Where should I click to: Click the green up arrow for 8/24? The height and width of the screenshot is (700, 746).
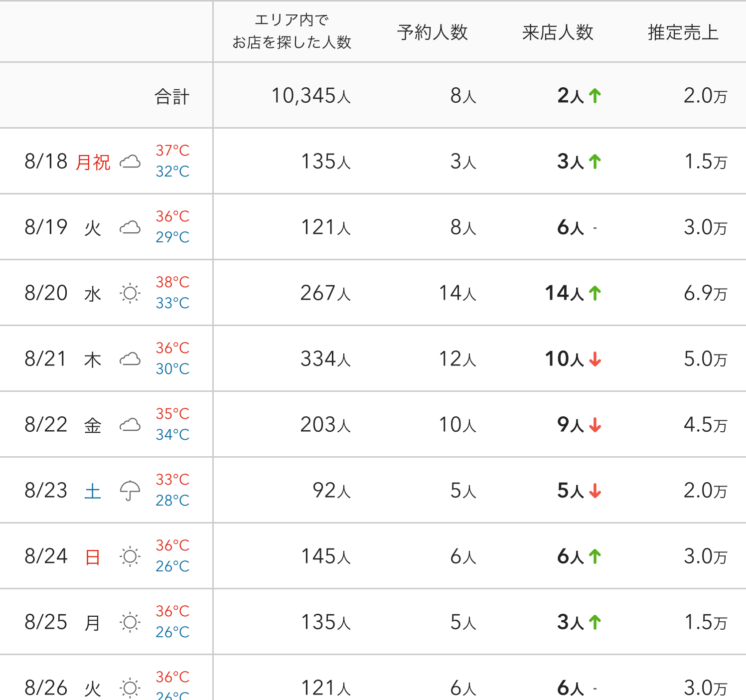pyautogui.click(x=595, y=556)
